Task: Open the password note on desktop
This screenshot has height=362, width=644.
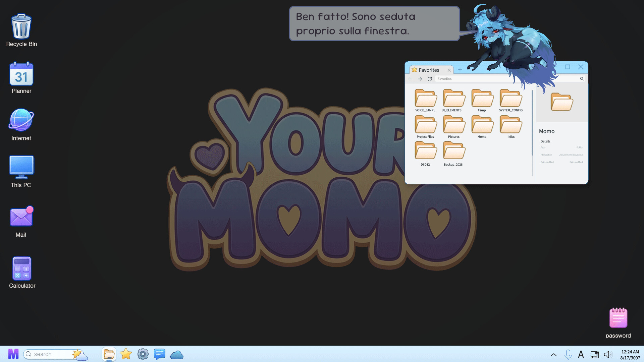Action: (x=618, y=323)
